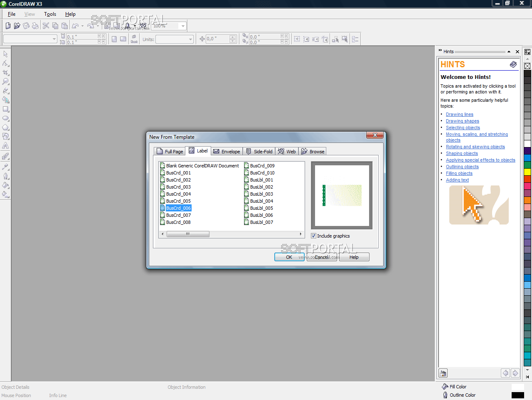Click the No Color X swatch
Image resolution: width=532 pixels, height=400 pixels.
(527, 66)
